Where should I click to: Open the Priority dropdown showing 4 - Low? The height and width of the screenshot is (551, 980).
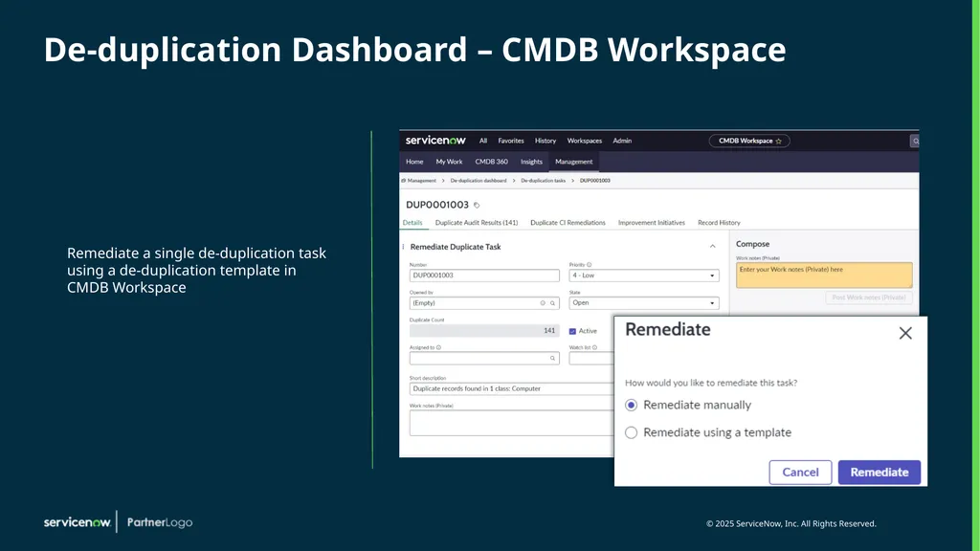coord(644,275)
